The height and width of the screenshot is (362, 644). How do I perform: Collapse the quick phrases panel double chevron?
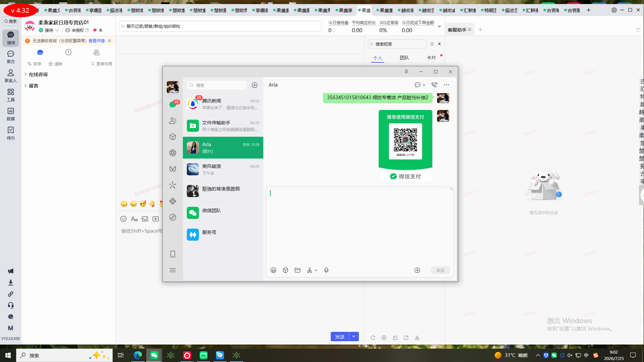432,44
